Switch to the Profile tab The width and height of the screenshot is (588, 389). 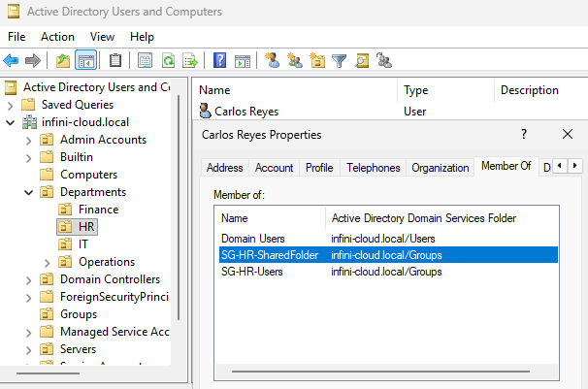click(x=319, y=168)
